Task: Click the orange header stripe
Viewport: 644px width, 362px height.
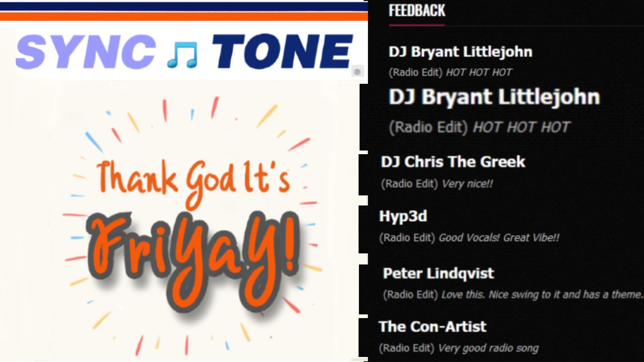Action: point(184,16)
